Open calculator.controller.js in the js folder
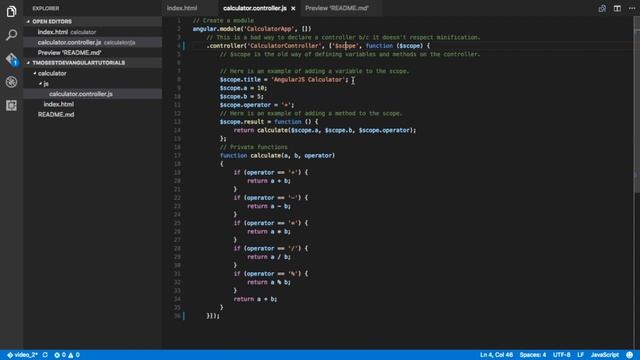Viewport: 640px width, 360px height. tap(81, 94)
